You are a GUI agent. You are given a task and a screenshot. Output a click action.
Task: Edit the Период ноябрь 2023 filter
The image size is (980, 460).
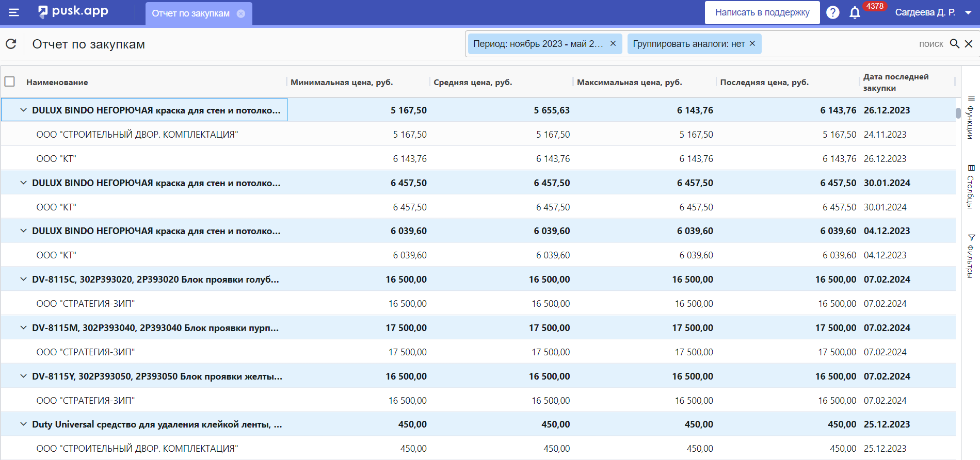(538, 44)
